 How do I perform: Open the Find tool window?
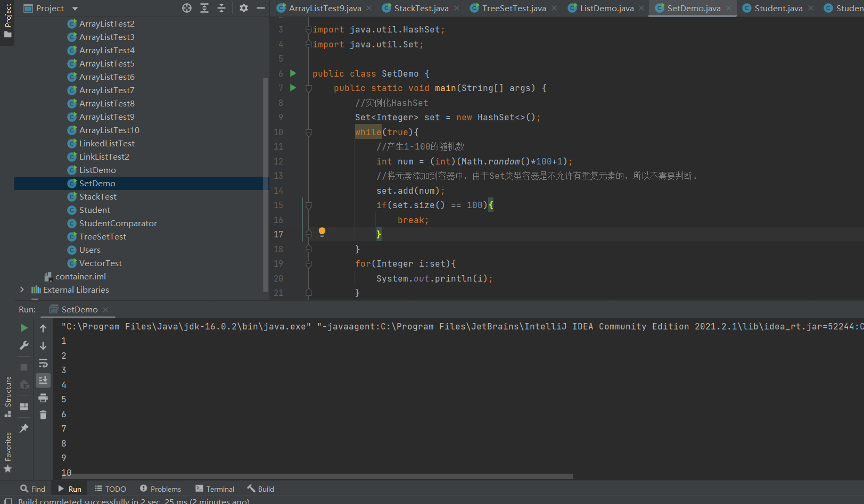point(32,489)
